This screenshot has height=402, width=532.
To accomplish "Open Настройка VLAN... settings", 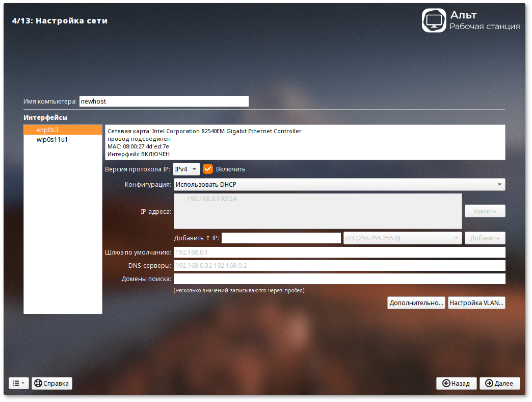I will pos(476,303).
